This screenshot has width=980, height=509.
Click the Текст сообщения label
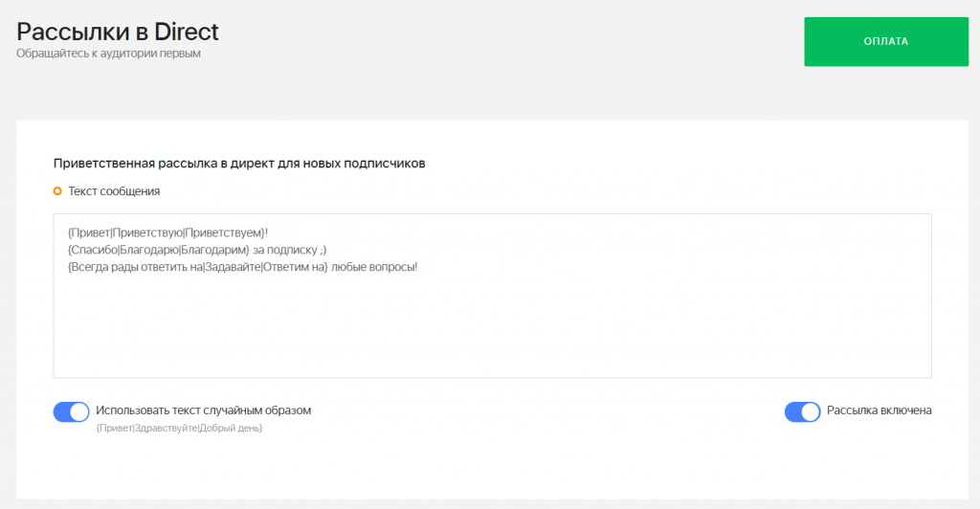(114, 191)
